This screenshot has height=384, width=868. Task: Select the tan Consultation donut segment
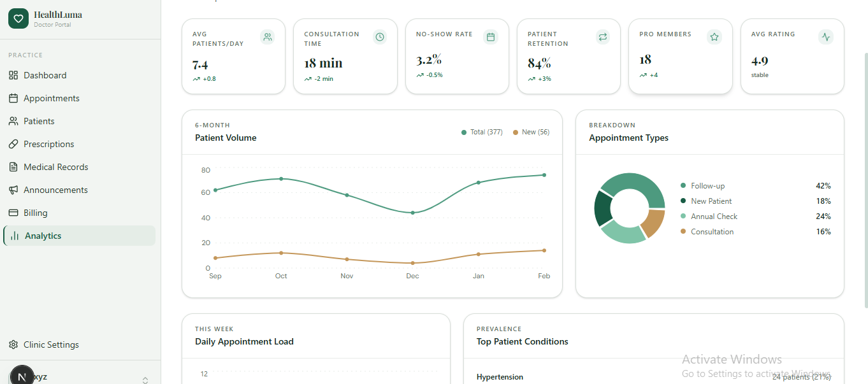pos(655,222)
